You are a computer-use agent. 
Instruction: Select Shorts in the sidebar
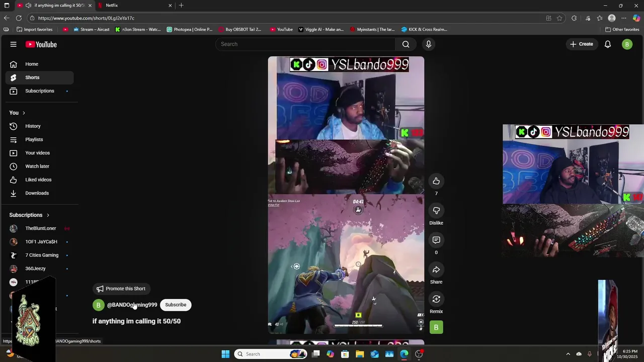(39, 77)
